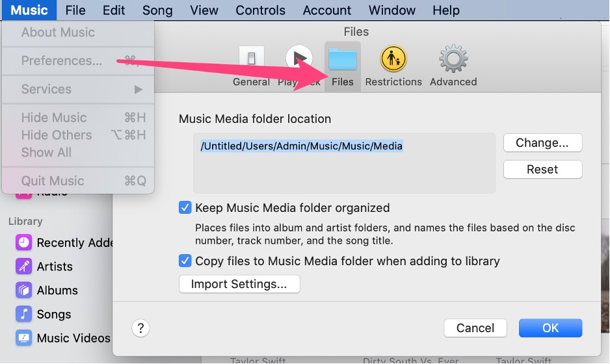The width and height of the screenshot is (610, 364).
Task: Open the Song menu in menu bar
Action: point(157,10)
